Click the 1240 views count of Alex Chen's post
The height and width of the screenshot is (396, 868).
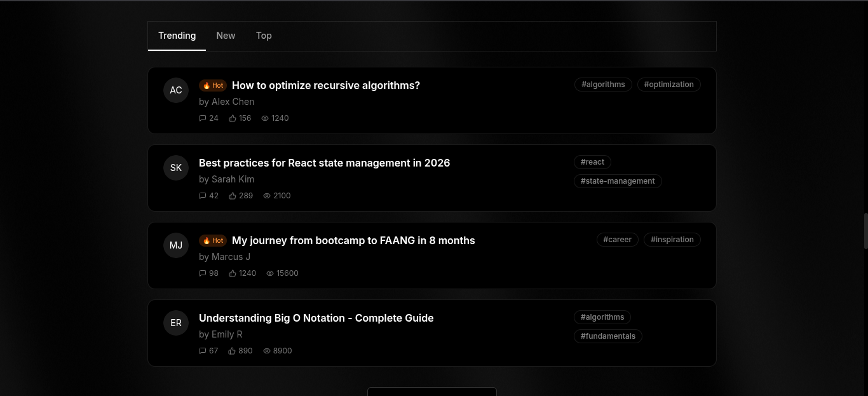point(280,118)
